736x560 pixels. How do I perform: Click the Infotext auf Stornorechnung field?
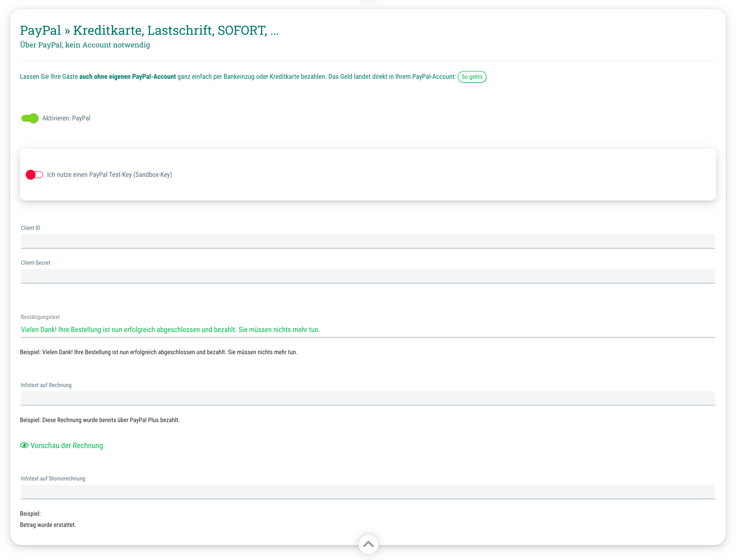(368, 492)
